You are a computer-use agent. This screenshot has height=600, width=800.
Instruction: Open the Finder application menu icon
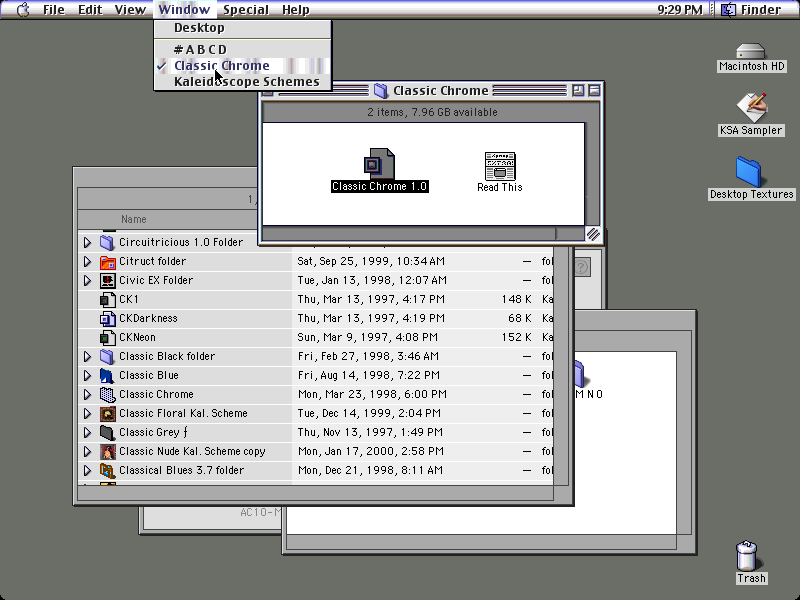point(729,10)
